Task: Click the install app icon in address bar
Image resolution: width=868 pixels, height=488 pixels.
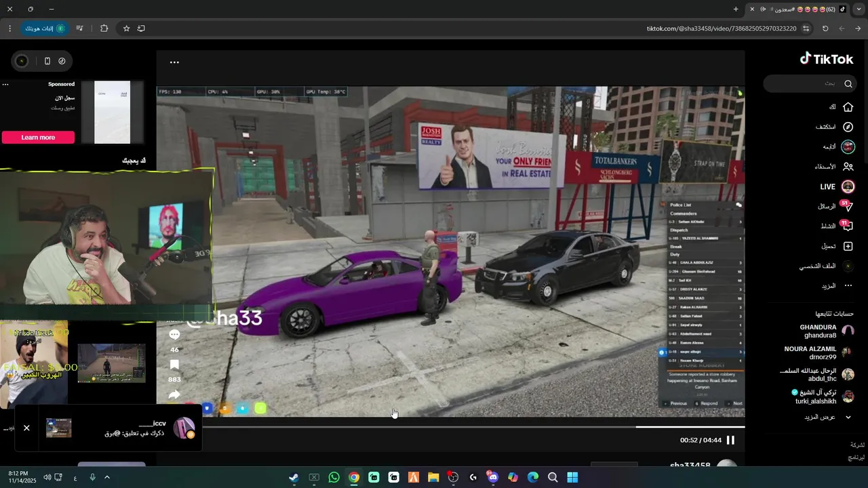Action: [141, 28]
